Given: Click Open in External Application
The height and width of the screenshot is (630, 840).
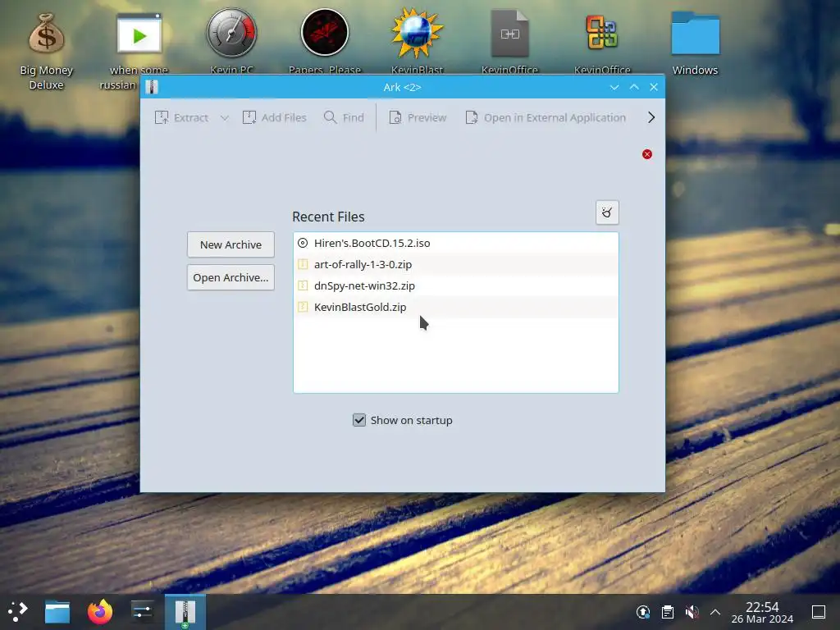Looking at the screenshot, I should pyautogui.click(x=546, y=117).
